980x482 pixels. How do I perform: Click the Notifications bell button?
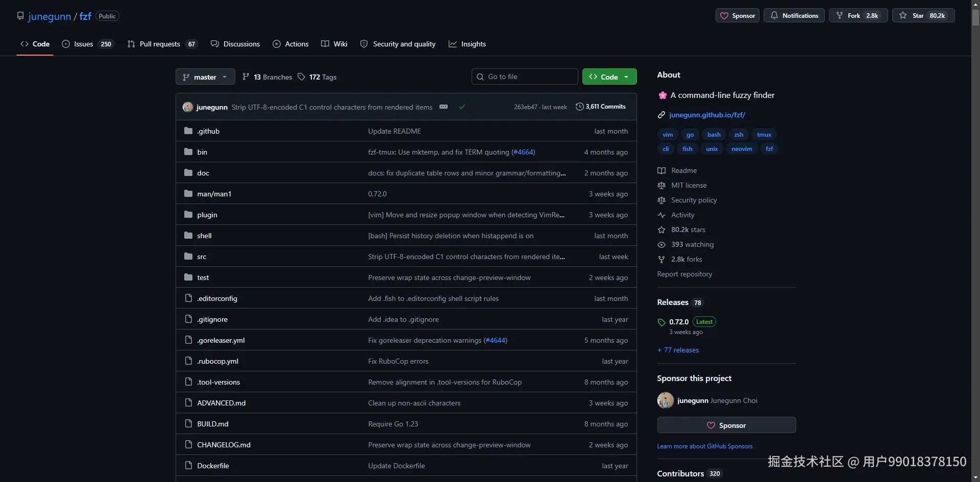(794, 15)
